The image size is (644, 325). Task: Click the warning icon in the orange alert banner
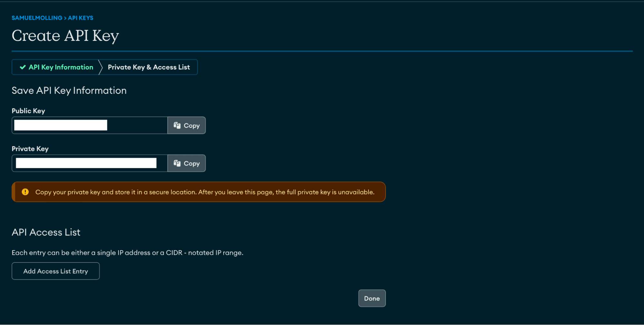click(26, 192)
